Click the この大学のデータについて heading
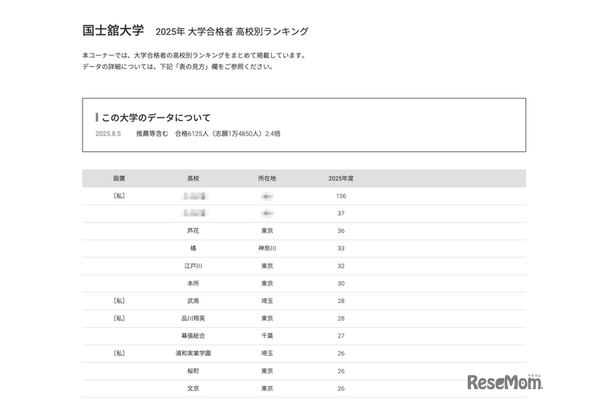 [156, 118]
